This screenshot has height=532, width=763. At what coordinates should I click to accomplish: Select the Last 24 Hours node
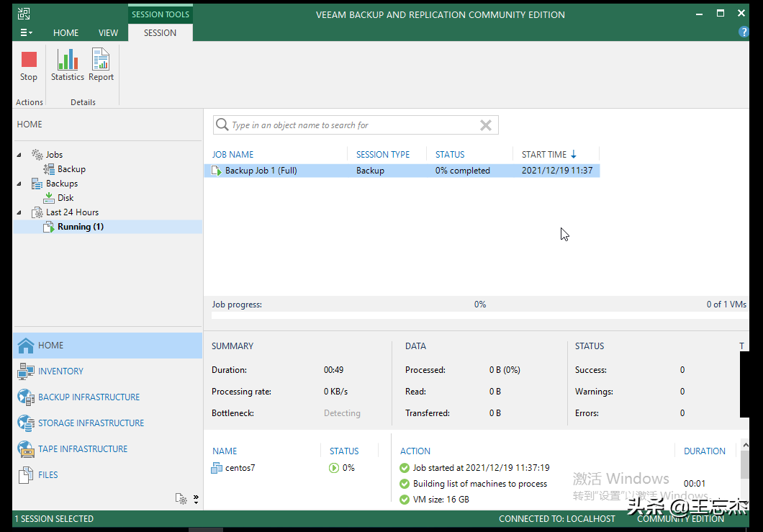tap(72, 212)
